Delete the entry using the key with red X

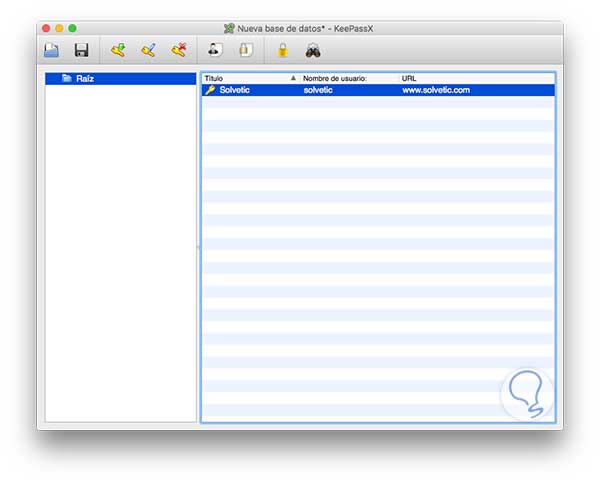(179, 50)
